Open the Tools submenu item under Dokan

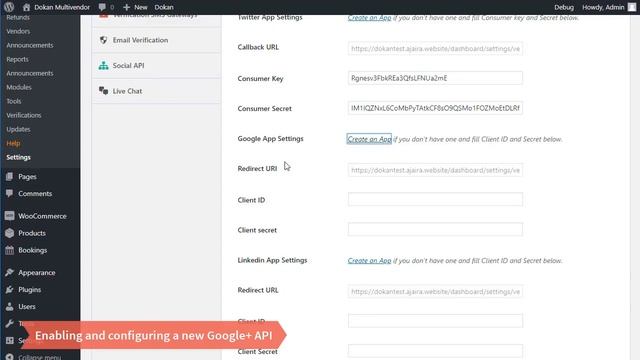coord(13,101)
